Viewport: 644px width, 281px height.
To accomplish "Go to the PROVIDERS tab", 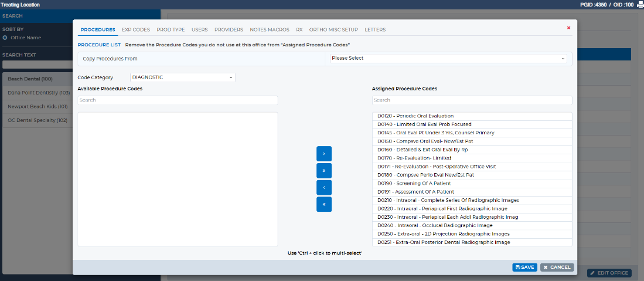I will [229, 29].
